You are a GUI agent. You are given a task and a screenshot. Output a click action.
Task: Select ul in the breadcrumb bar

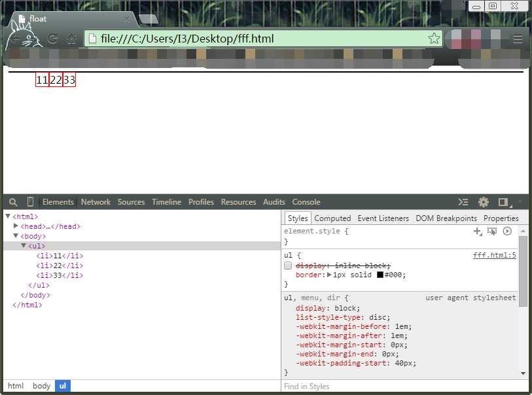coord(63,386)
